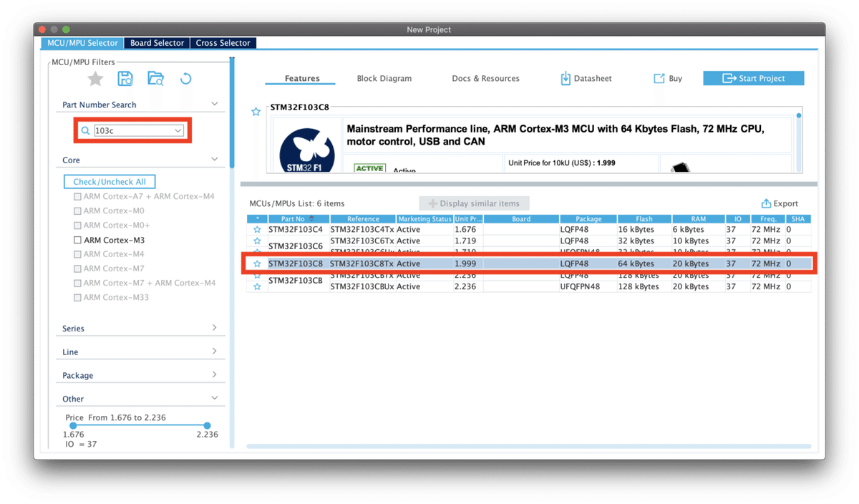Image resolution: width=859 pixels, height=504 pixels.
Task: Toggle the ARM Cortex-M4 checkbox
Action: point(77,254)
